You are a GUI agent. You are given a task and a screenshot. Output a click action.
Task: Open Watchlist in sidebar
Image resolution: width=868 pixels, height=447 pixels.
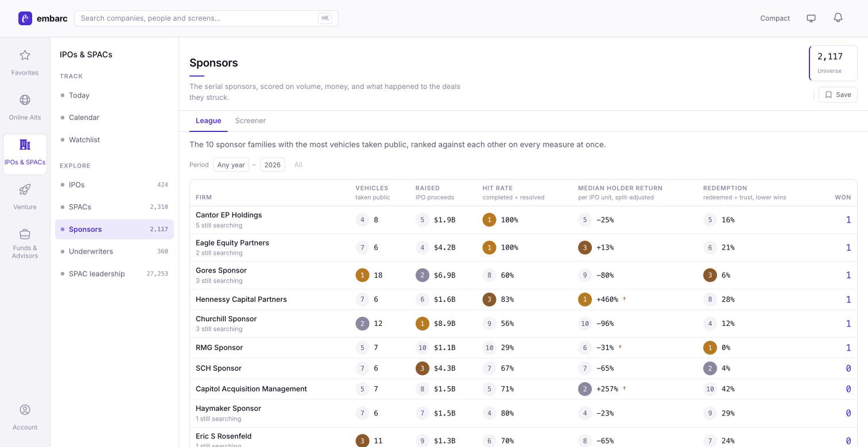click(114, 140)
